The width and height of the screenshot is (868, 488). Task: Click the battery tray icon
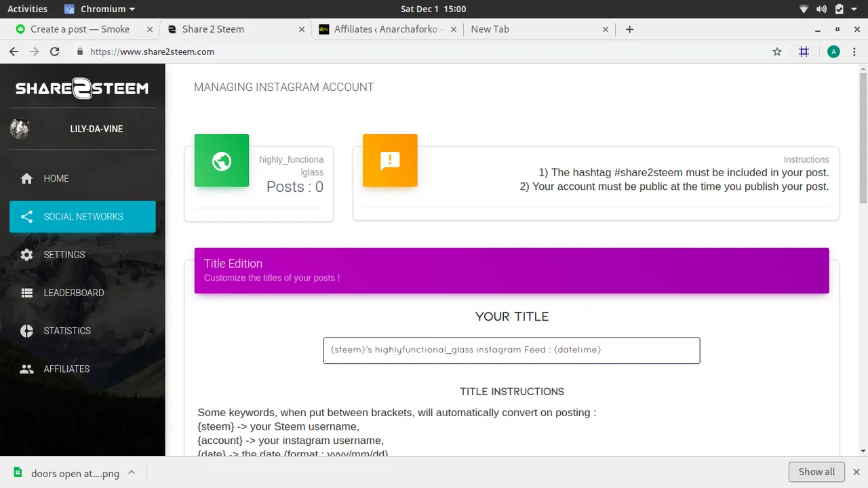pos(840,9)
